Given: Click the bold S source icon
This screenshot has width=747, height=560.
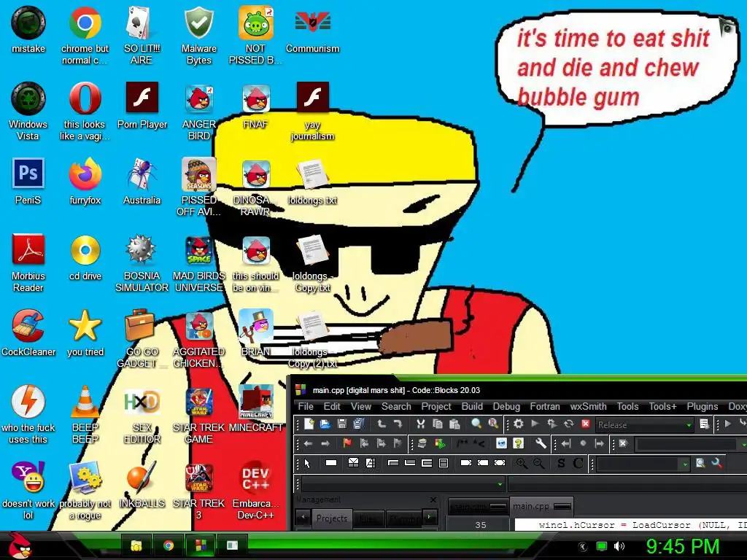Looking at the screenshot, I should click(561, 463).
